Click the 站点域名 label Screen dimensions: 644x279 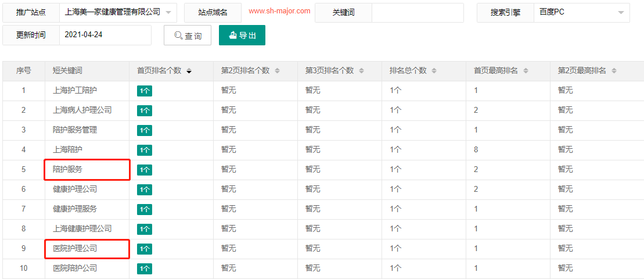pos(213,13)
